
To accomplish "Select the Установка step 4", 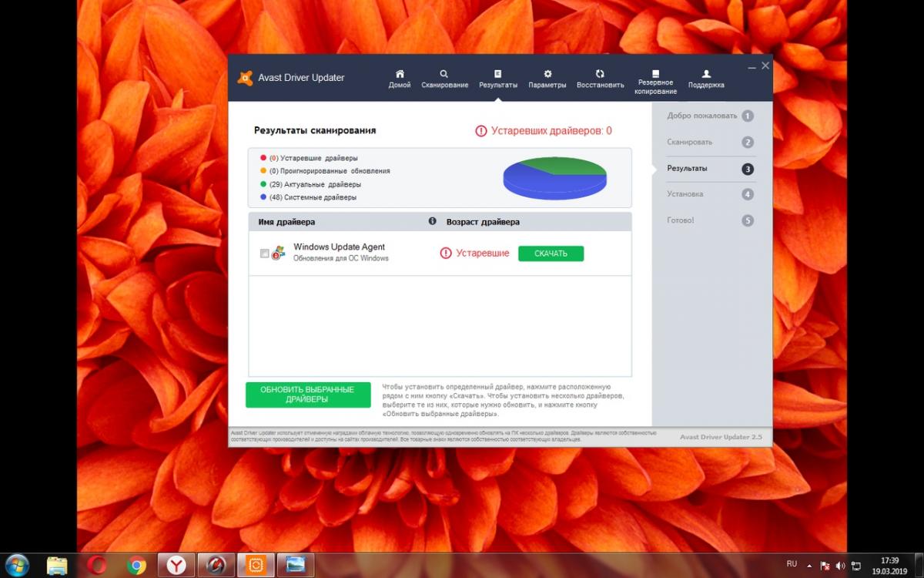I will click(x=710, y=194).
